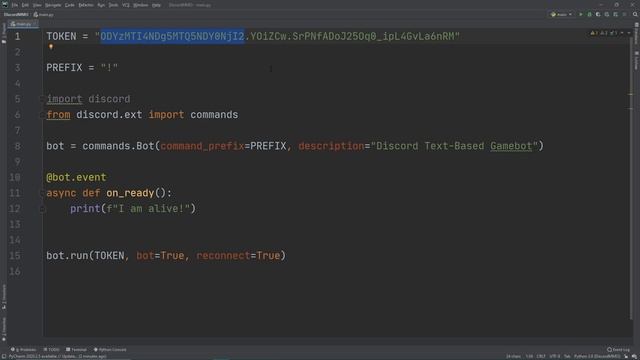Click the Search Everywhere magnifier icon

click(x=635, y=14)
